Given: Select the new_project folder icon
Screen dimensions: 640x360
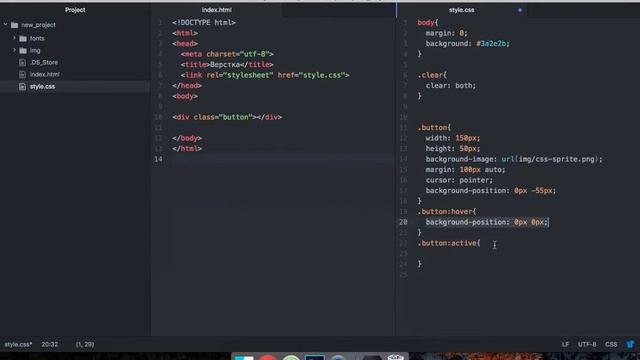Looking at the screenshot, I should tap(15, 25).
